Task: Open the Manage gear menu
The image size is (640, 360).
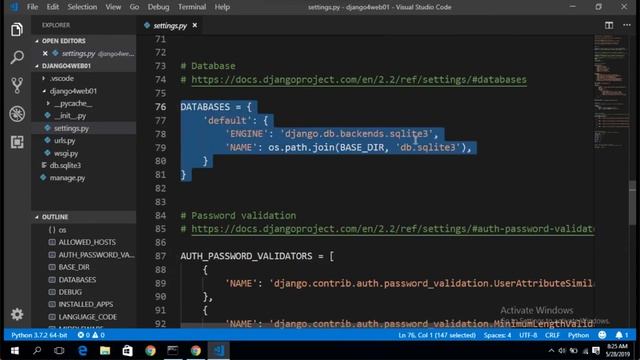Action: click(17, 314)
